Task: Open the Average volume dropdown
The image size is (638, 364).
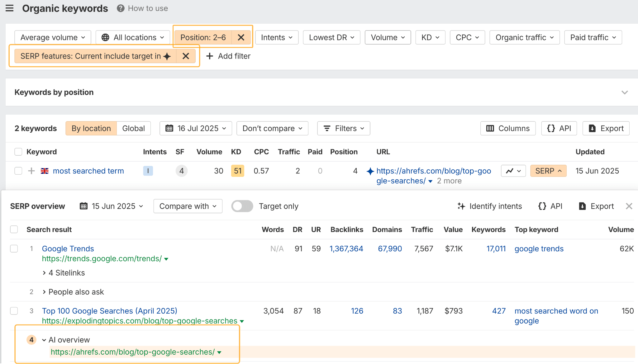Action: point(53,37)
